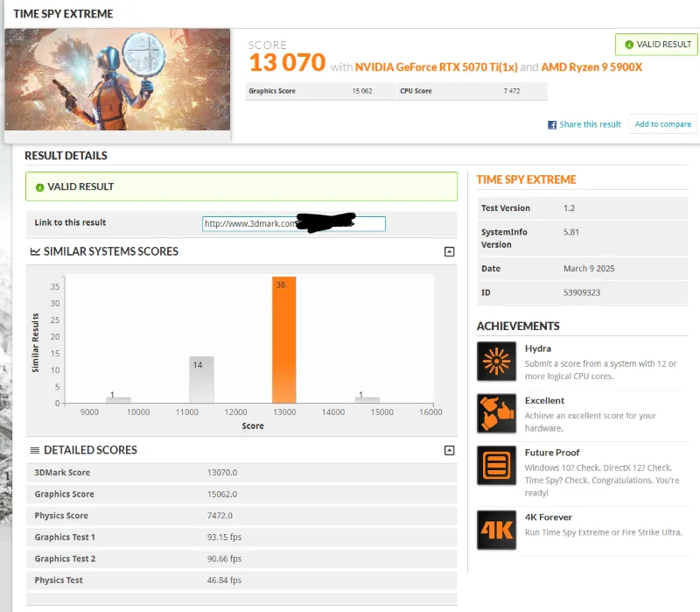Click the Graphics Test 2 value 90.66 fps
This screenshot has width=700, height=612.
[224, 559]
